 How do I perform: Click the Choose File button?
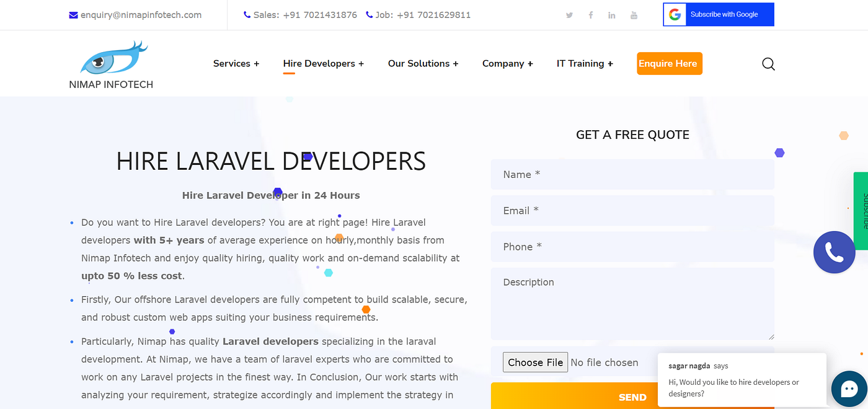click(536, 363)
